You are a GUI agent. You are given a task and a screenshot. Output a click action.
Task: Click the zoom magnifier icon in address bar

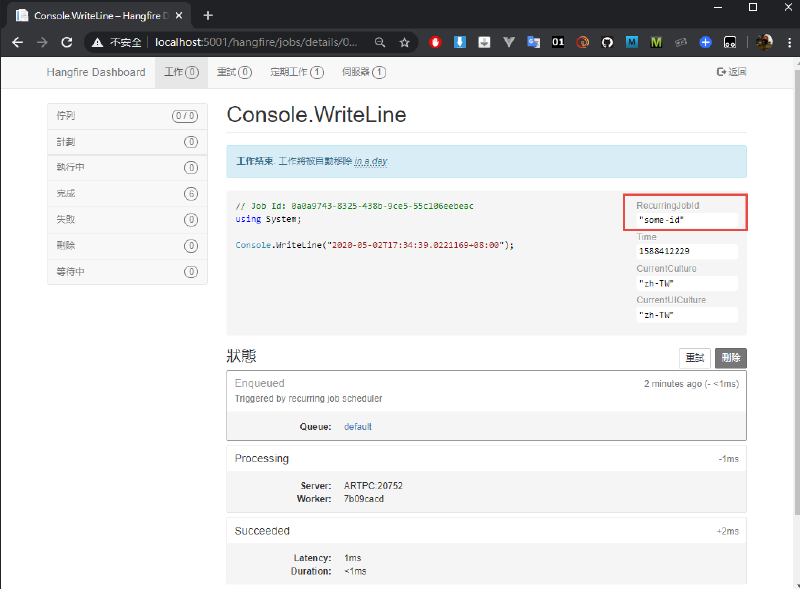coord(380,43)
